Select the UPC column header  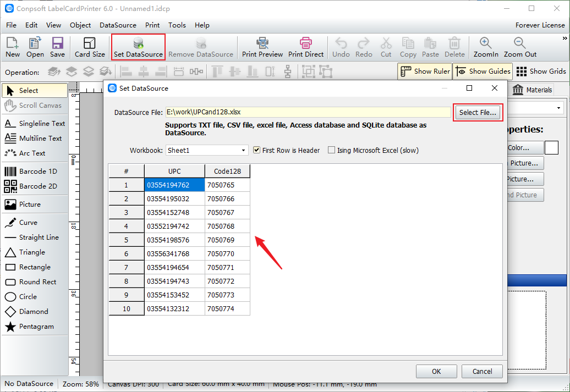174,171
